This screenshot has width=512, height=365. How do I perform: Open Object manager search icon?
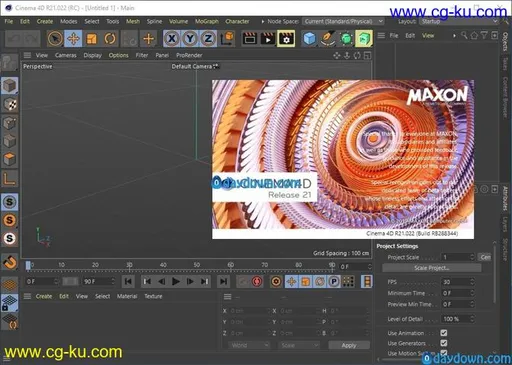[x=464, y=35]
